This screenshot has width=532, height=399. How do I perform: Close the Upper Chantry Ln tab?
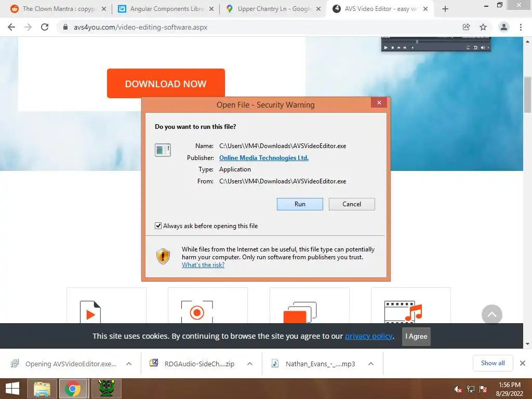(318, 9)
